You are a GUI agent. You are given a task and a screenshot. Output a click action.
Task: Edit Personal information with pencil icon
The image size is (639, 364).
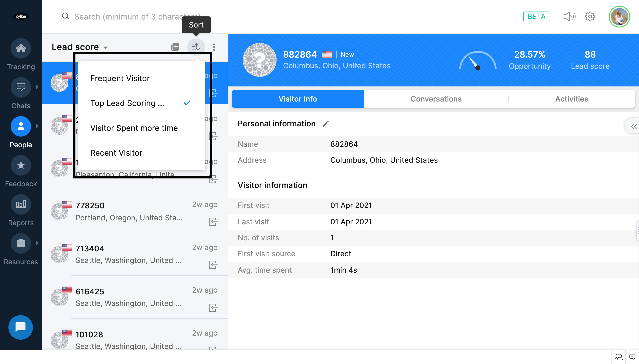[325, 124]
